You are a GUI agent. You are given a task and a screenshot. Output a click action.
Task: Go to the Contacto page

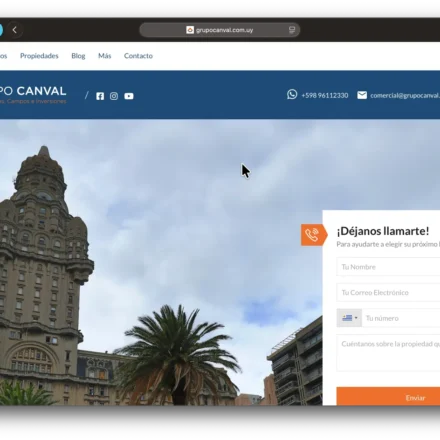point(138,56)
